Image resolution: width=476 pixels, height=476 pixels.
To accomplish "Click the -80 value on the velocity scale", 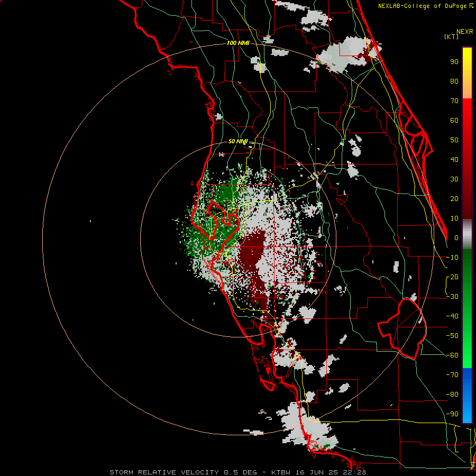I will point(452,395).
